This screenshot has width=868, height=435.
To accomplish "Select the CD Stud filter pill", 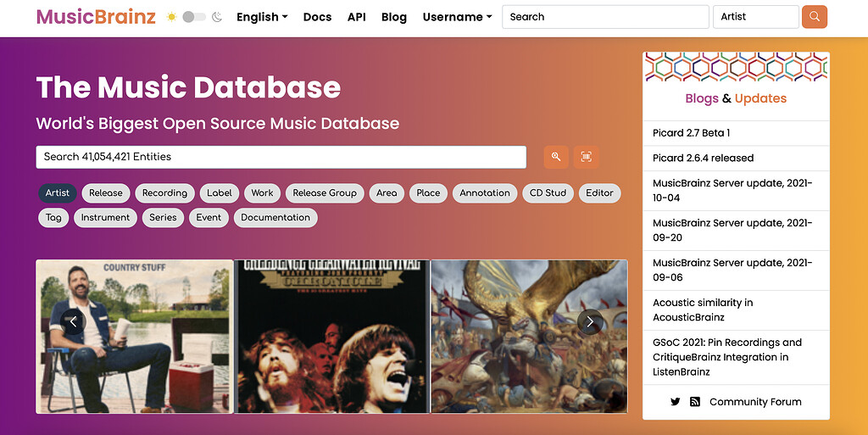I will tap(548, 193).
